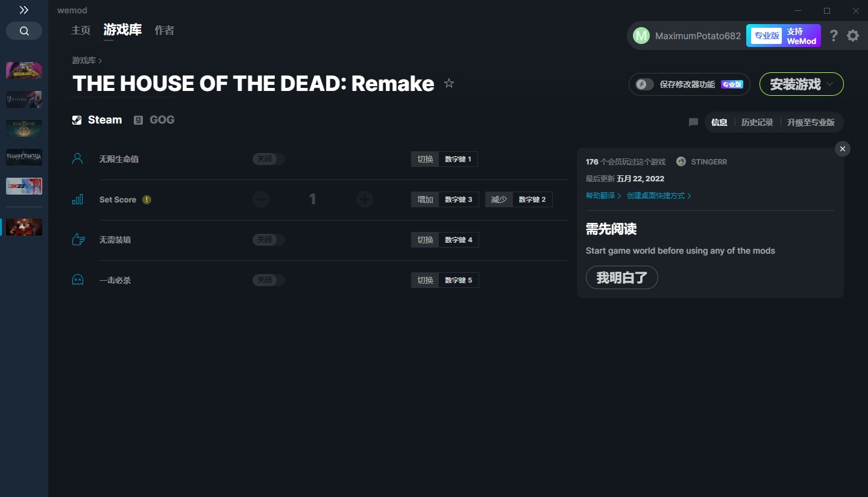Toggle 无需装填 switch

pyautogui.click(x=269, y=240)
